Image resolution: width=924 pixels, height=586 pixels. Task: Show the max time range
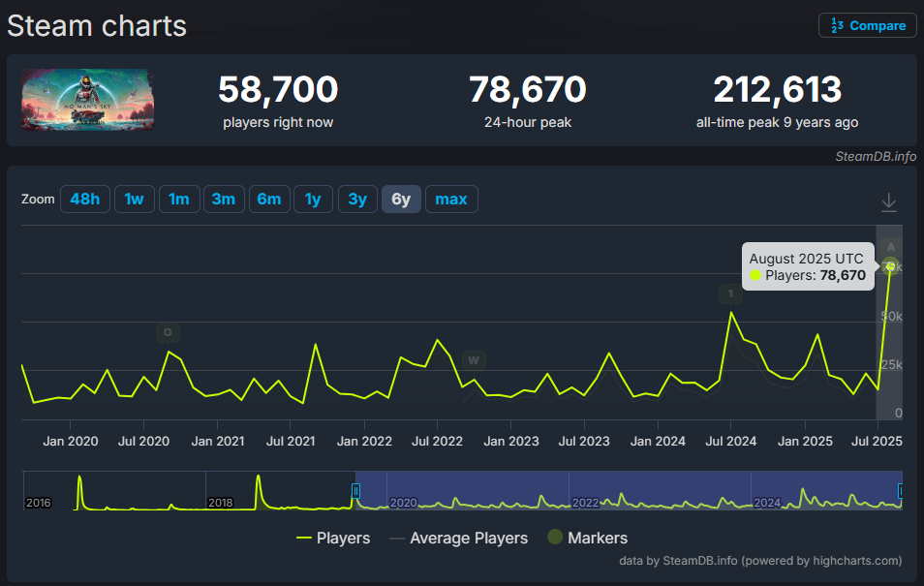(x=451, y=200)
